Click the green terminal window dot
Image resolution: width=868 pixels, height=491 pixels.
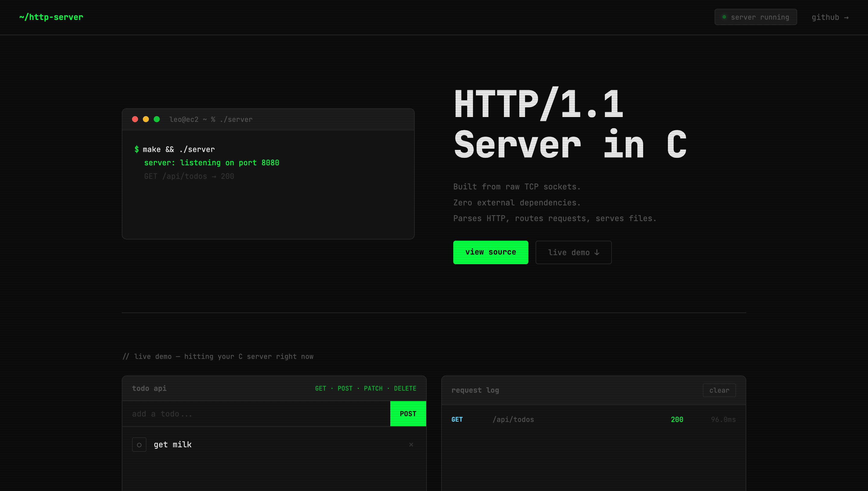(157, 119)
